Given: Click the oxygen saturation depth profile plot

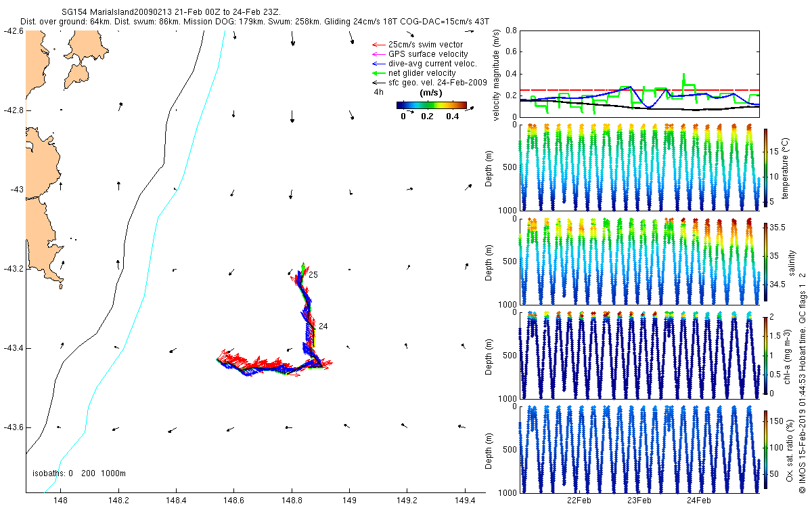Looking at the screenshot, I should click(639, 448).
